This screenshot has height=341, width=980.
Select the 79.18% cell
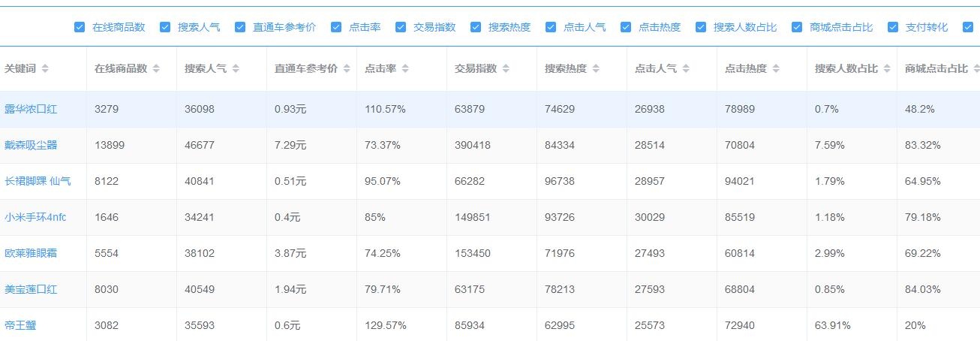tap(923, 217)
